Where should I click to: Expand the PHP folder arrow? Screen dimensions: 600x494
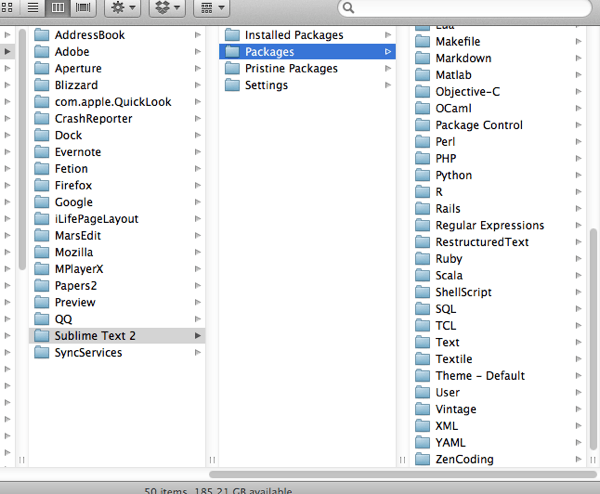tap(578, 158)
